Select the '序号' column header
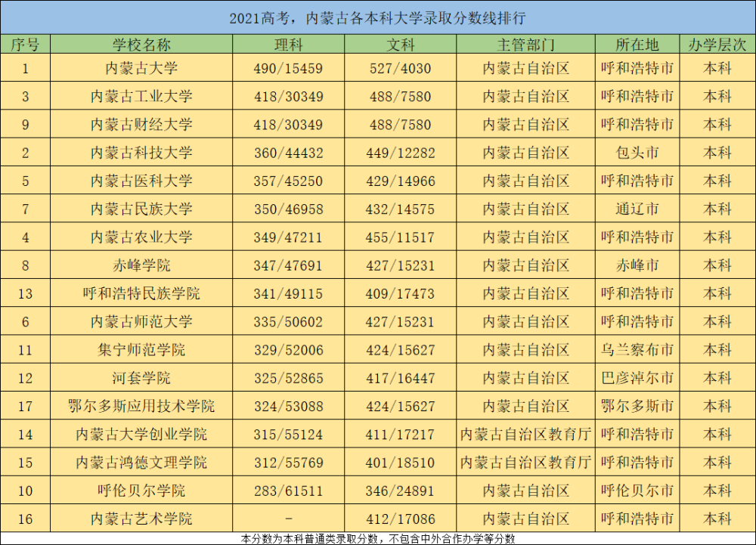This screenshot has width=756, height=545. pos(25,45)
